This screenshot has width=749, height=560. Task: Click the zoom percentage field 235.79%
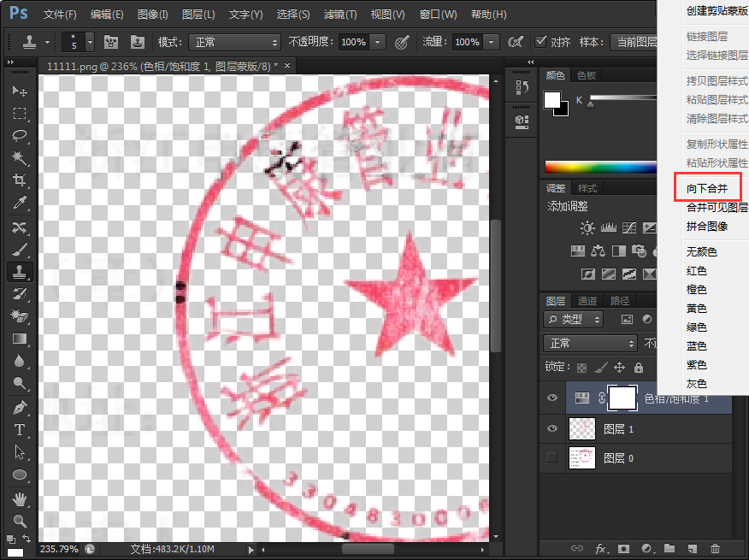pyautogui.click(x=59, y=549)
